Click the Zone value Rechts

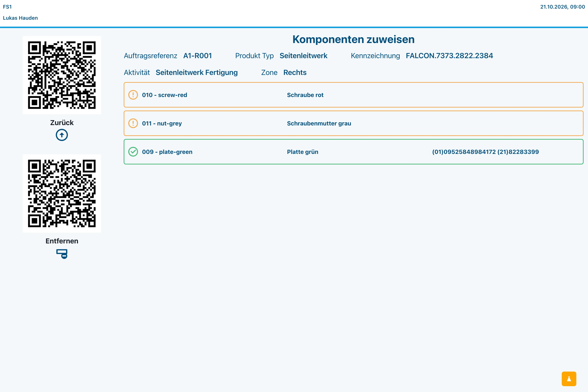tap(295, 73)
